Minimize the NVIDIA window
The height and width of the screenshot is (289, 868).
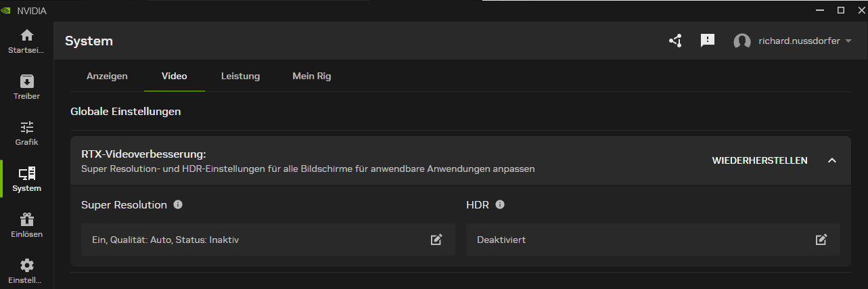(x=821, y=10)
